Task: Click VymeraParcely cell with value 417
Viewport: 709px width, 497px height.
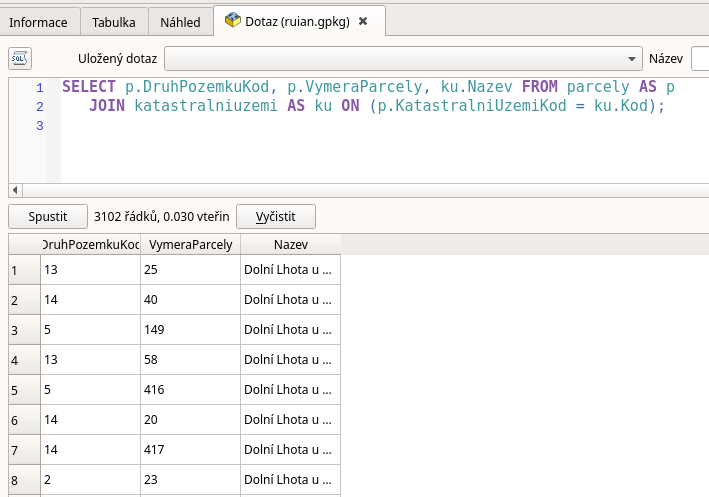Action: tap(190, 450)
